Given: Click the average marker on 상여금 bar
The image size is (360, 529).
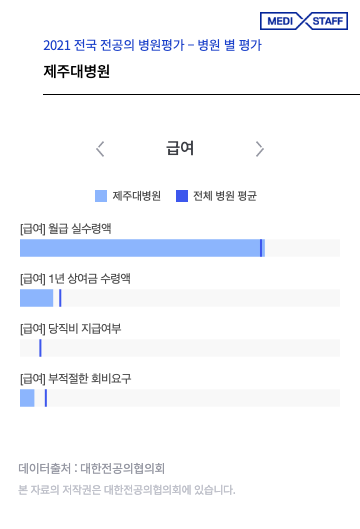Looking at the screenshot, I should pos(60,298).
